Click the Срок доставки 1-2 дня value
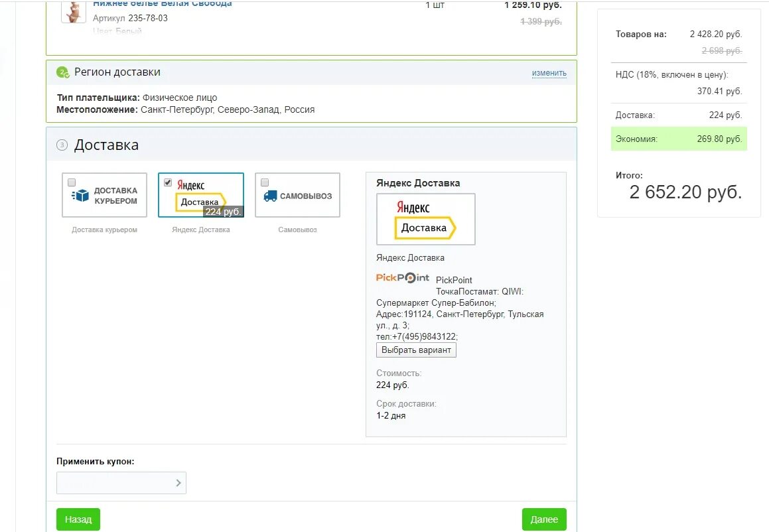Image resolution: width=769 pixels, height=532 pixels. tap(391, 416)
